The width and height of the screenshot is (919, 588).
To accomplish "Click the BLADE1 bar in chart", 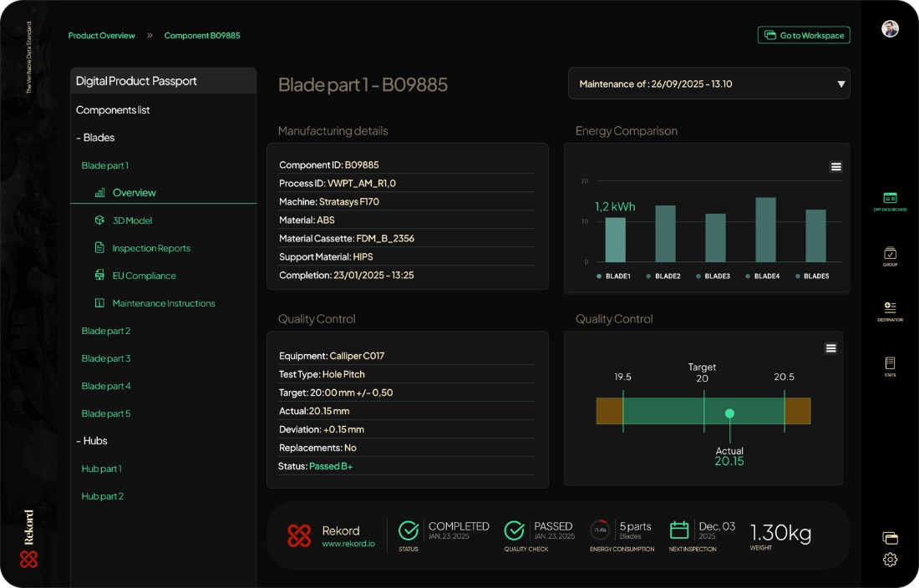I will (615, 240).
